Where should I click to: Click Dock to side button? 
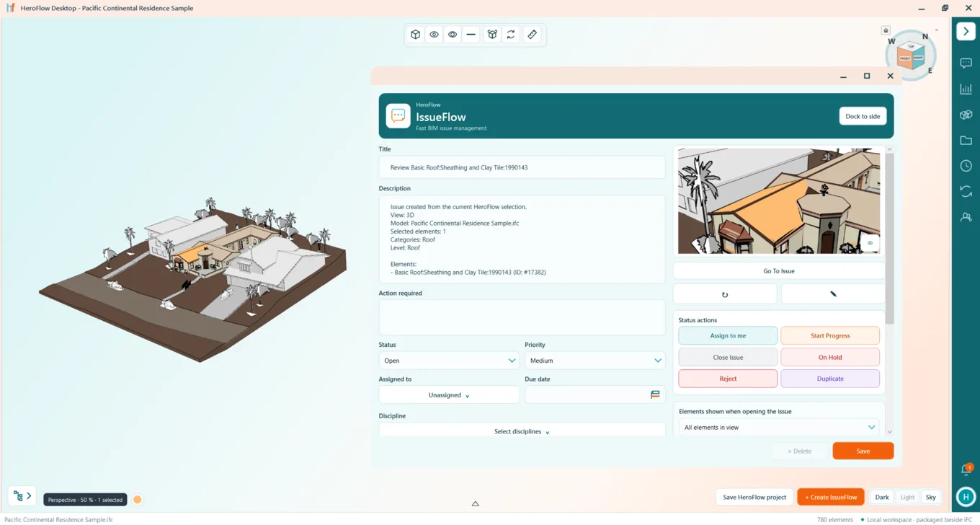863,116
